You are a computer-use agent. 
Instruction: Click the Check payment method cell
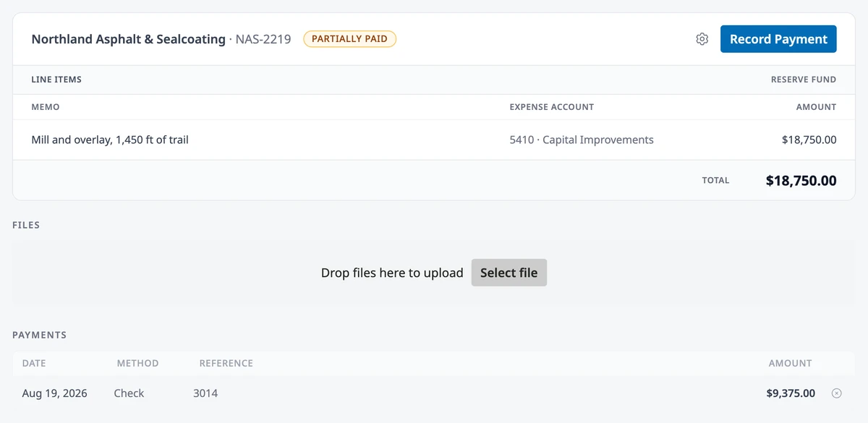129,393
